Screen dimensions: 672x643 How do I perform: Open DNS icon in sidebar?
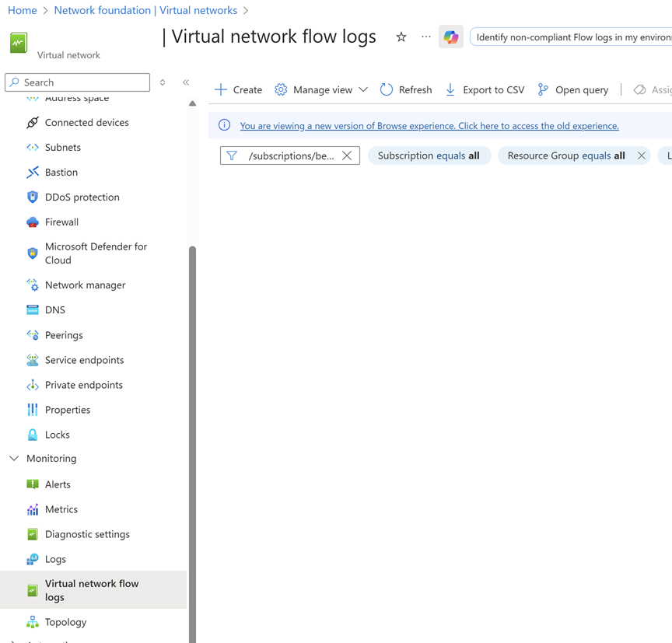tap(33, 309)
